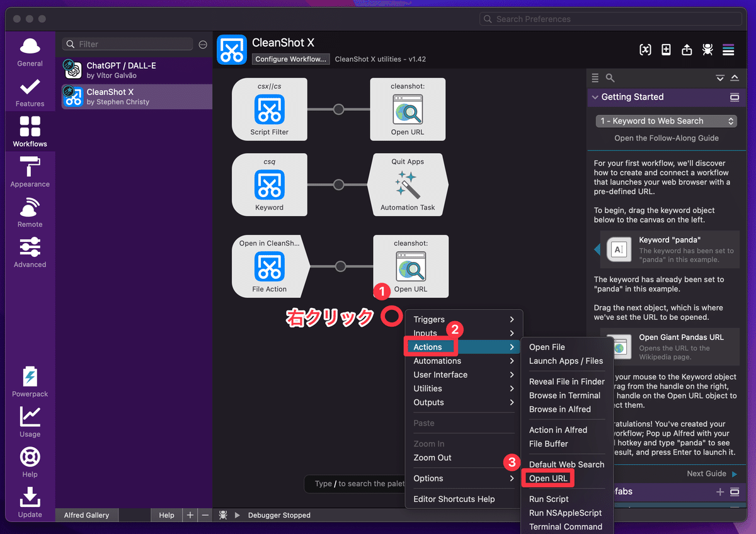Screen dimensions: 756x534
Task: Click the workflow variables [x] icon
Action: [645, 50]
